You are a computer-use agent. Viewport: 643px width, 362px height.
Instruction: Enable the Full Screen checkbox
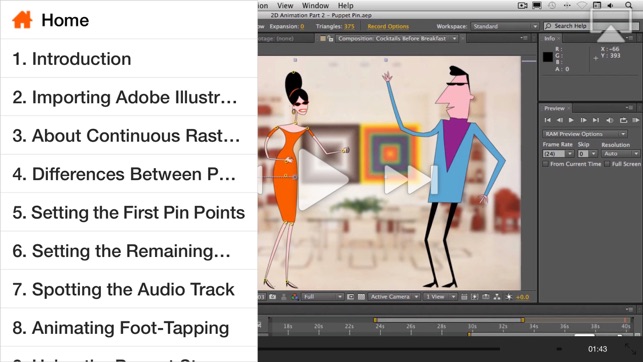click(607, 164)
